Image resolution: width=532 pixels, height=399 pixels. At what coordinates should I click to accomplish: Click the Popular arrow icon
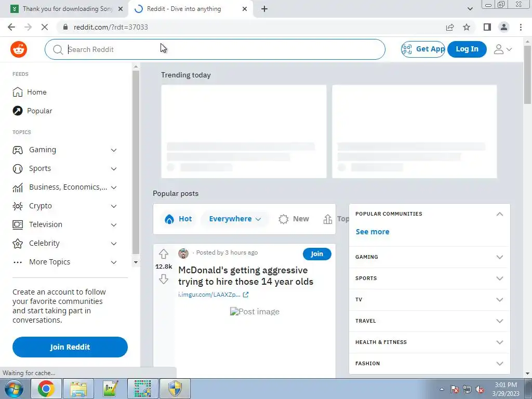coord(18,111)
